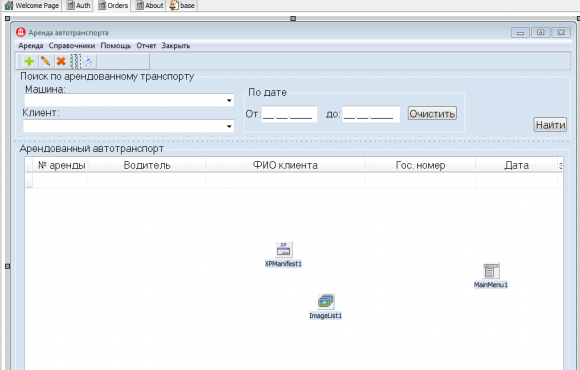
Task: Open the Аренда menu
Action: point(31,46)
